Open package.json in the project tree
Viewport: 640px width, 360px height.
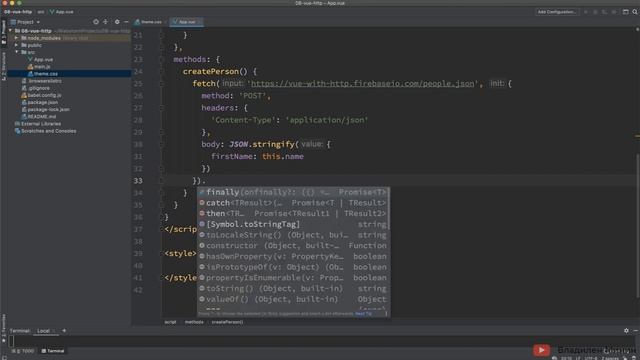pos(42,102)
